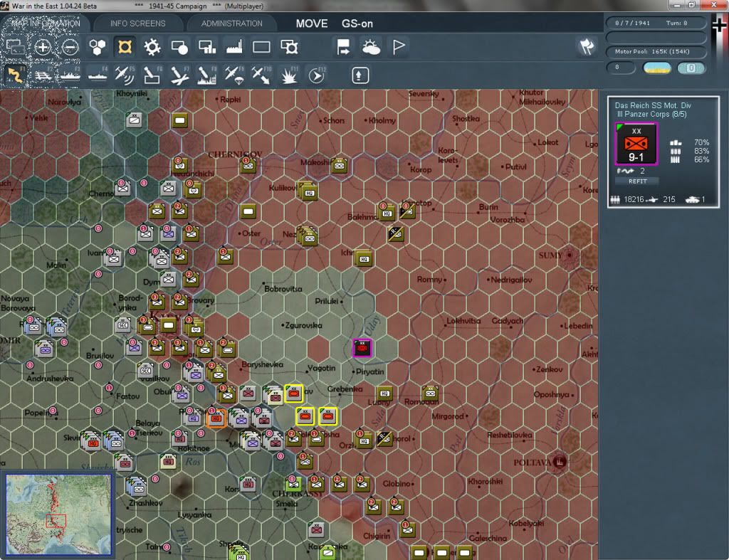Zoom out on the map
This screenshot has height=560, width=729.
[x=70, y=47]
